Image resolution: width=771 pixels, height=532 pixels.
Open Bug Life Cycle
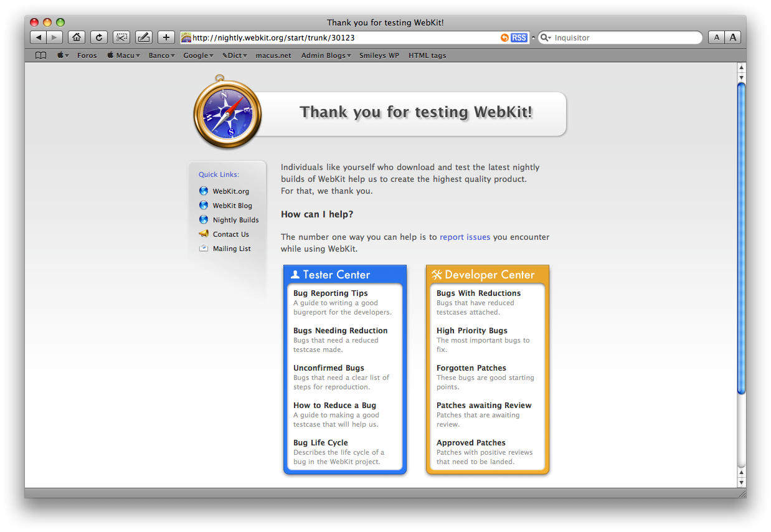pyautogui.click(x=321, y=442)
